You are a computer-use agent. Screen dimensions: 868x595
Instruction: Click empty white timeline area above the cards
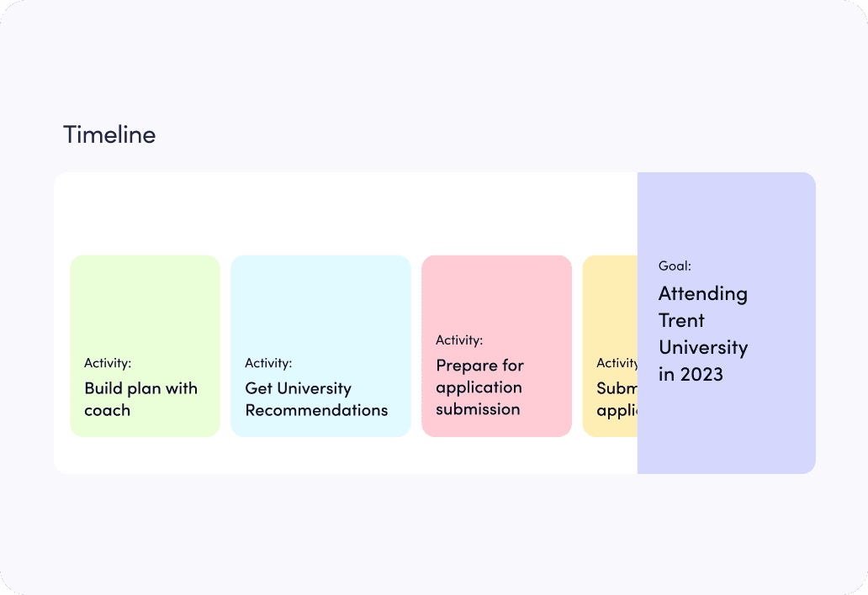[x=346, y=213]
